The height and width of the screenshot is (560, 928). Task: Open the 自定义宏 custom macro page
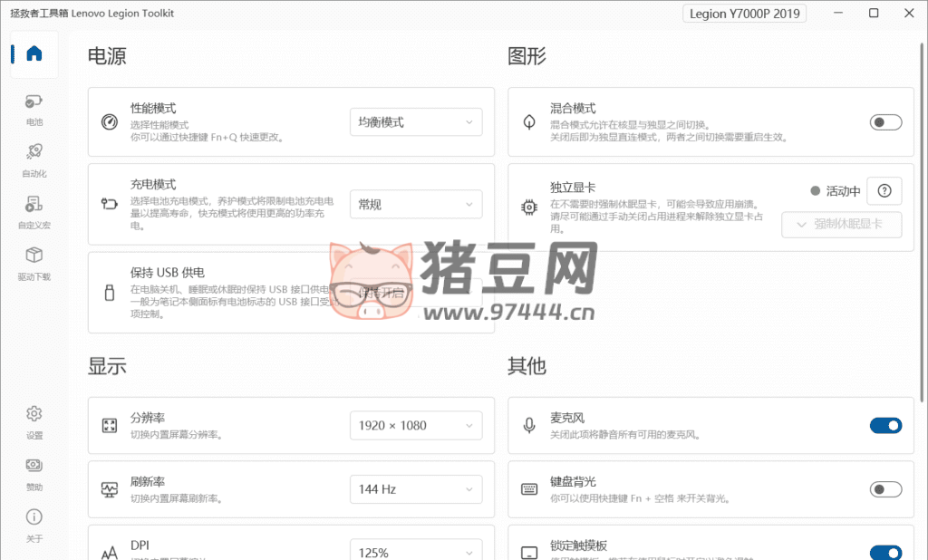click(x=34, y=211)
